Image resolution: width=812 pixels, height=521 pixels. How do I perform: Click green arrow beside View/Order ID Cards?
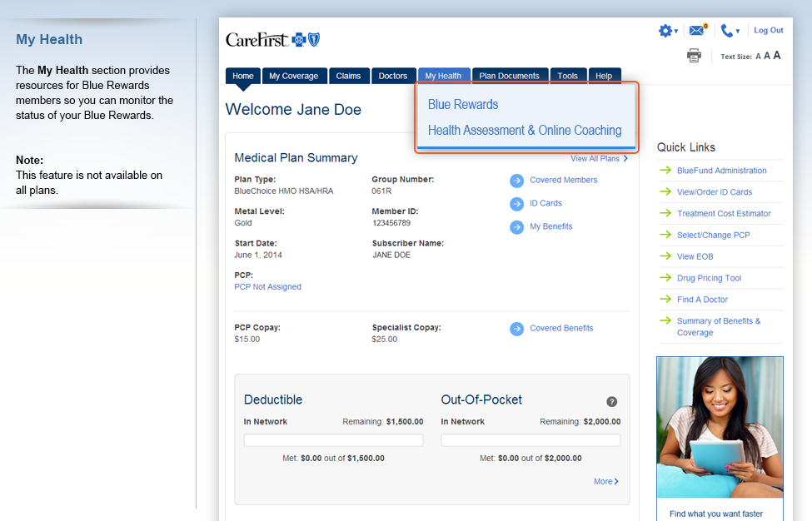pyautogui.click(x=665, y=191)
